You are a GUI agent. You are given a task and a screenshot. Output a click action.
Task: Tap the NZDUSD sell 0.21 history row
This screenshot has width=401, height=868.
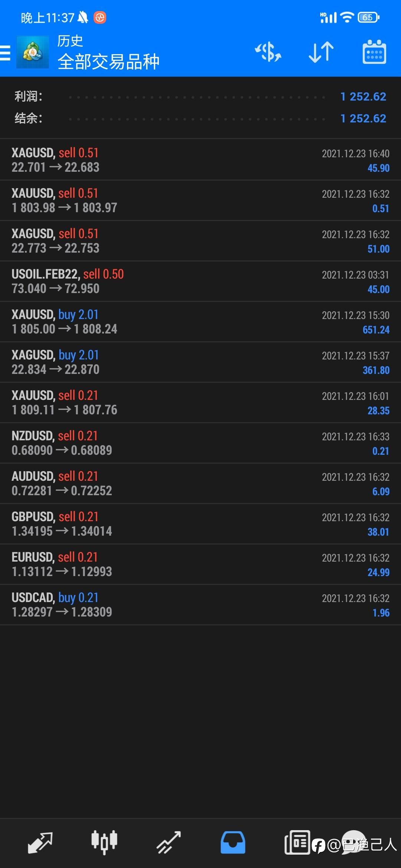tap(200, 443)
